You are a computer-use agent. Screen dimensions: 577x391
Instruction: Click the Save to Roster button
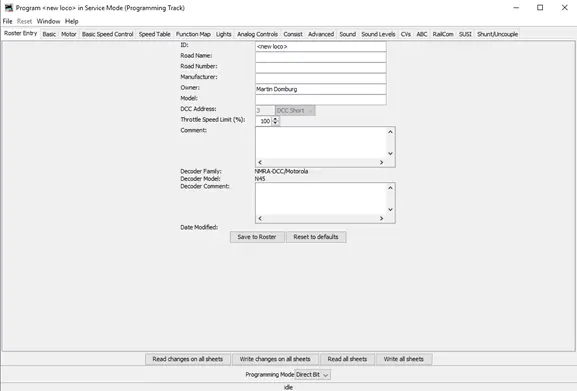257,237
